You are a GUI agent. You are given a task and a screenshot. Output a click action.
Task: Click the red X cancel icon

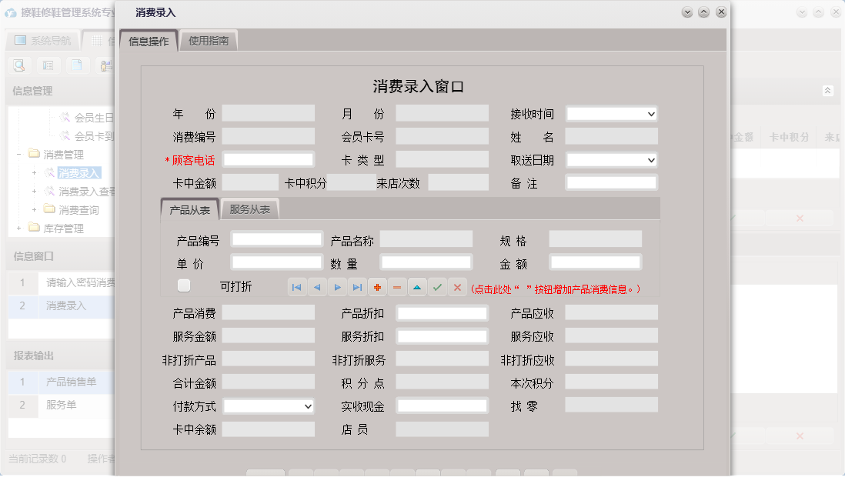(x=456, y=286)
